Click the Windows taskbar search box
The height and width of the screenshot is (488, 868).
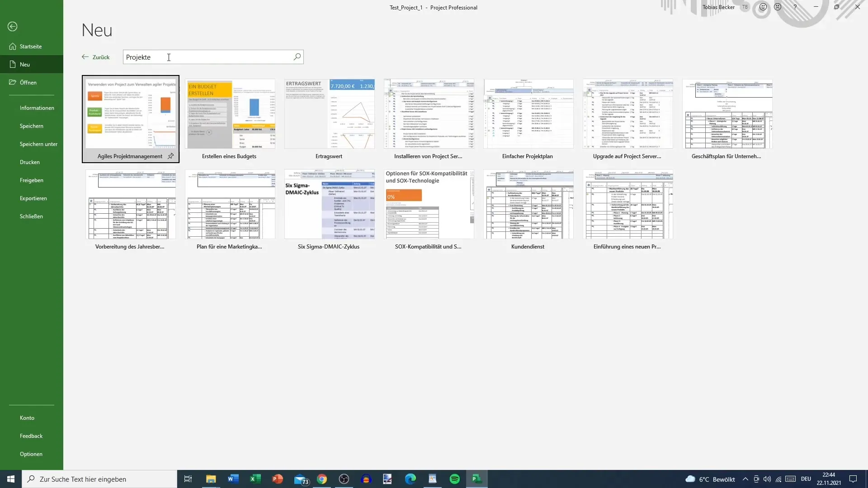point(99,479)
